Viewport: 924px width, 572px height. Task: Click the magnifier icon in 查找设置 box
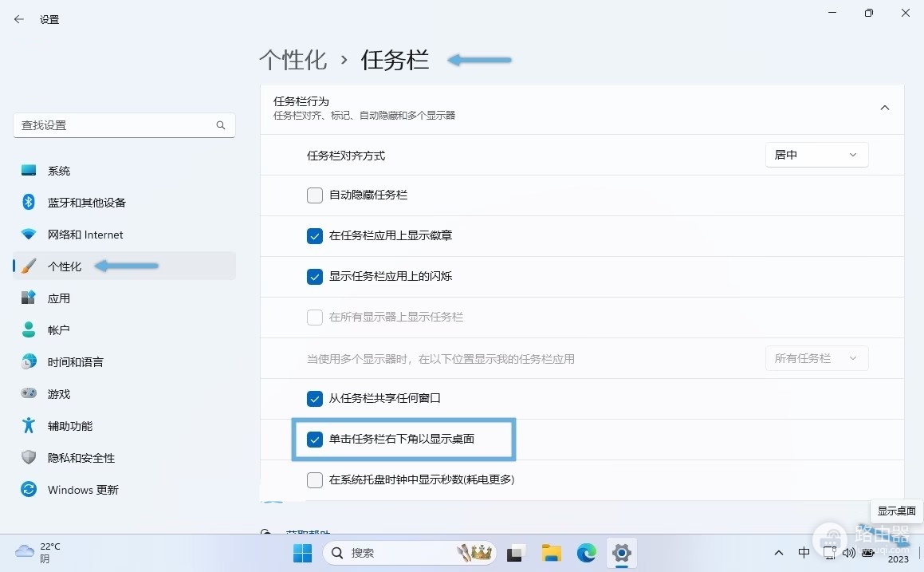tap(220, 125)
